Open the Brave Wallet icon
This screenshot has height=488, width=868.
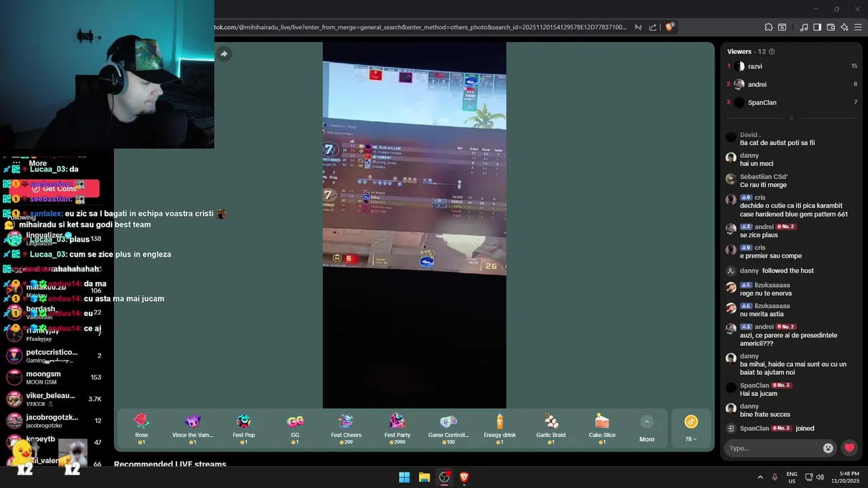[831, 27]
